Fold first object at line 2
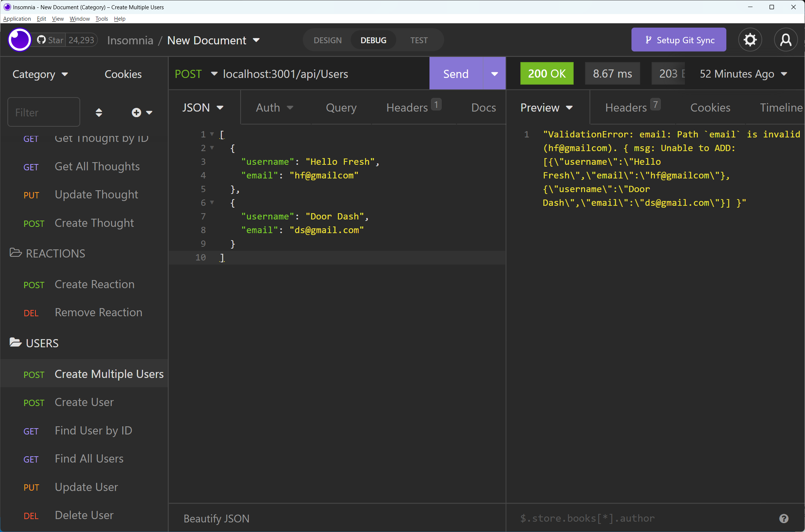805x532 pixels. click(x=212, y=147)
